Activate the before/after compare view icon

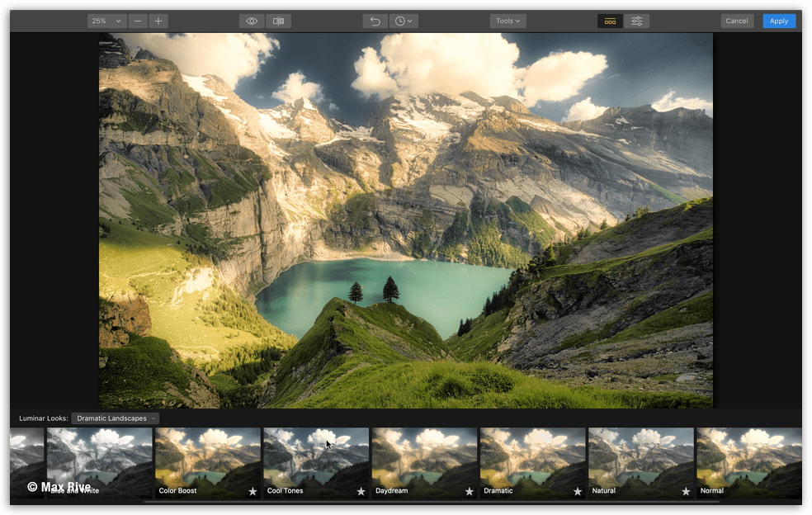click(278, 21)
